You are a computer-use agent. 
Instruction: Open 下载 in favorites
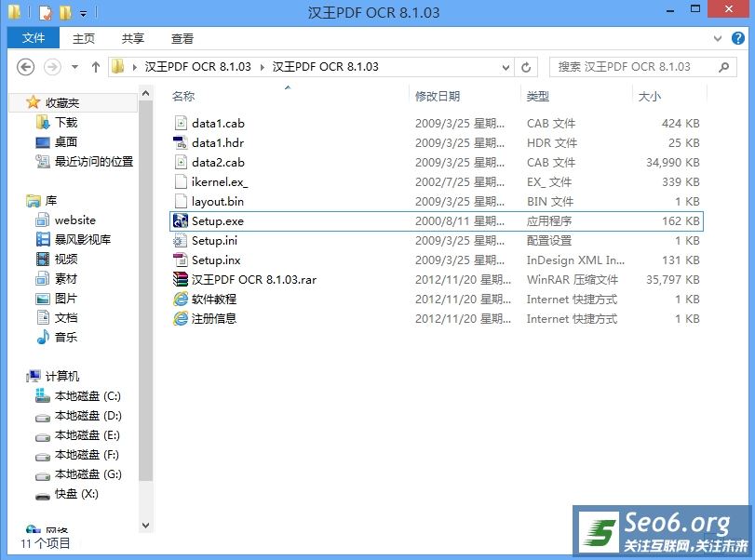[66, 123]
